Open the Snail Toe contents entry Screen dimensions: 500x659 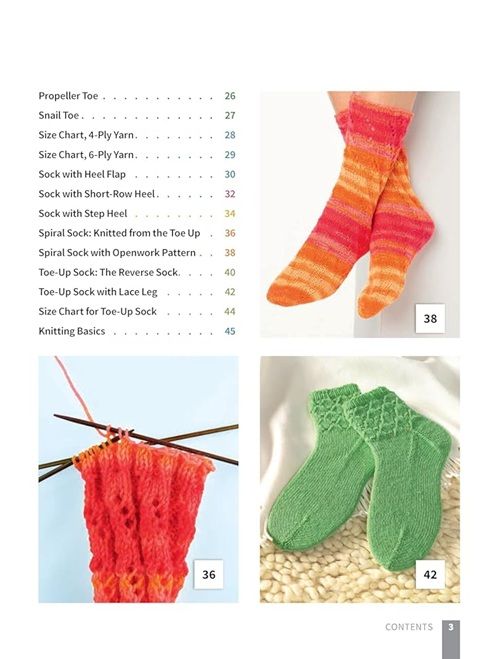click(137, 115)
